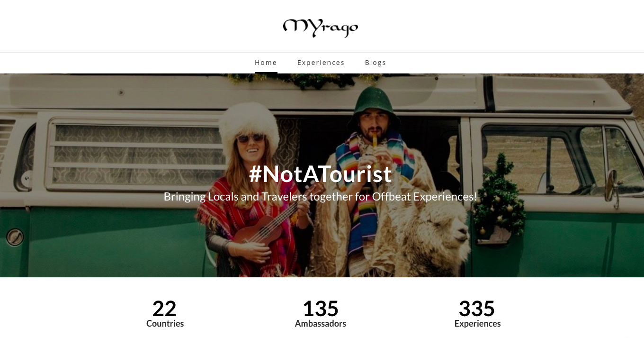Viewport: 644px width, 338px height.
Task: Click the Experiences stat label below 335
Action: coord(477,324)
